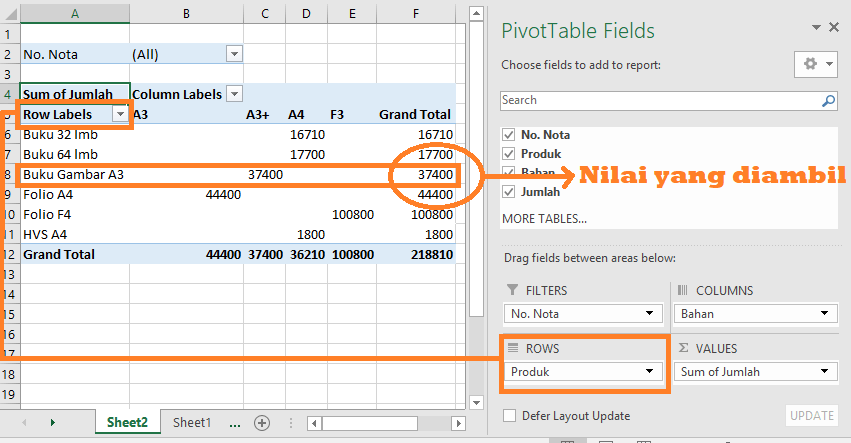Select column C header

point(264,14)
